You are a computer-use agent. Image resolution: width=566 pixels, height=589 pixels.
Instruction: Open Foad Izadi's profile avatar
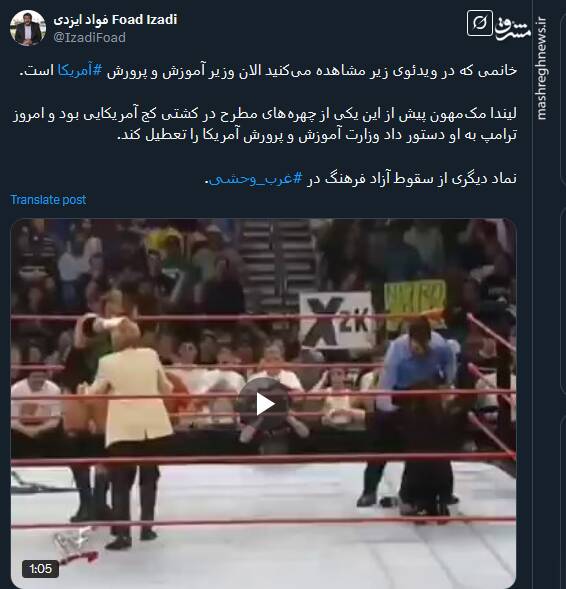point(28,28)
